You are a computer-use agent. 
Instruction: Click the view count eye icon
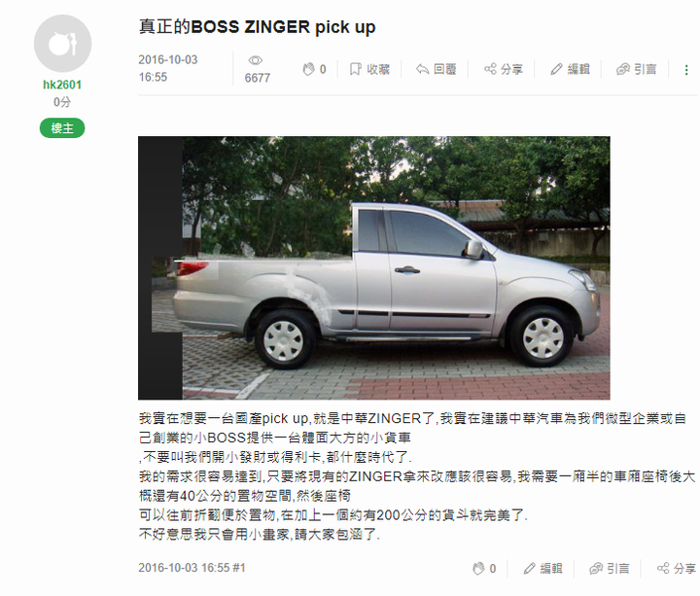(256, 60)
